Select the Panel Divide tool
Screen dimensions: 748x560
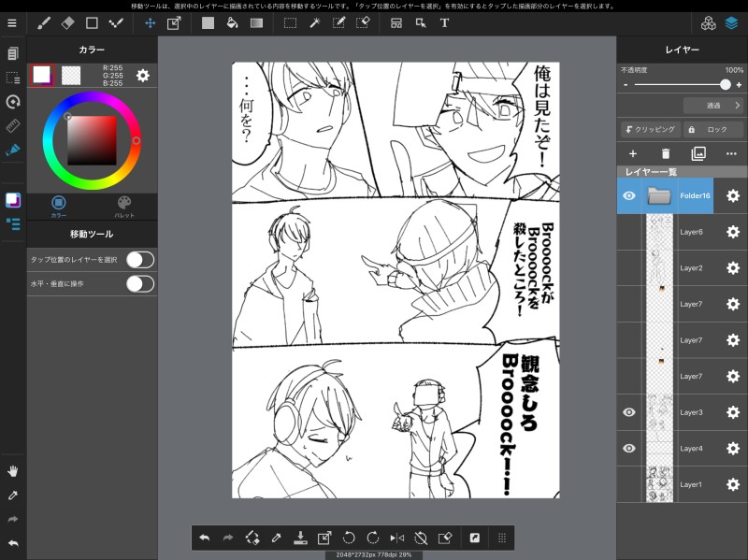[x=396, y=22]
